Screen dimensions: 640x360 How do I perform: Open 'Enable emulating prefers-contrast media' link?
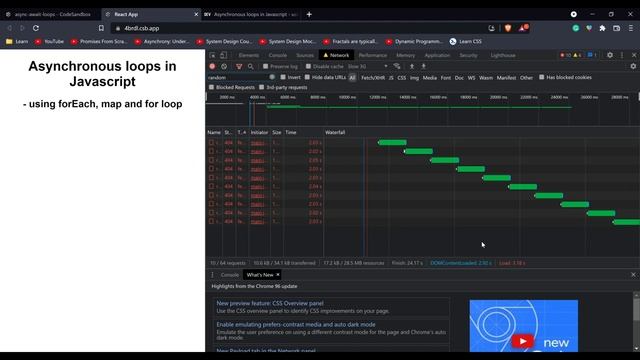click(x=296, y=324)
